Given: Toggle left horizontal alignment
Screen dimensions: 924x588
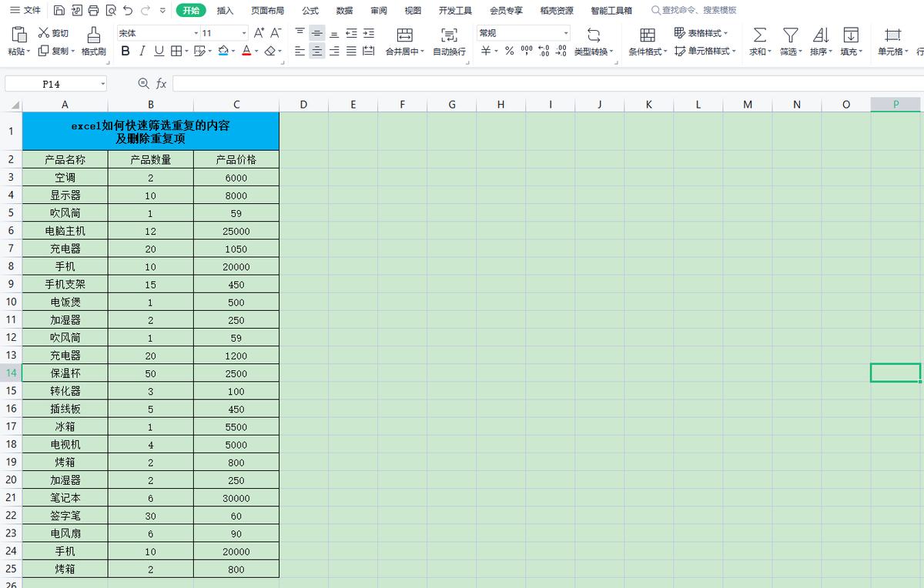Looking at the screenshot, I should (x=300, y=51).
